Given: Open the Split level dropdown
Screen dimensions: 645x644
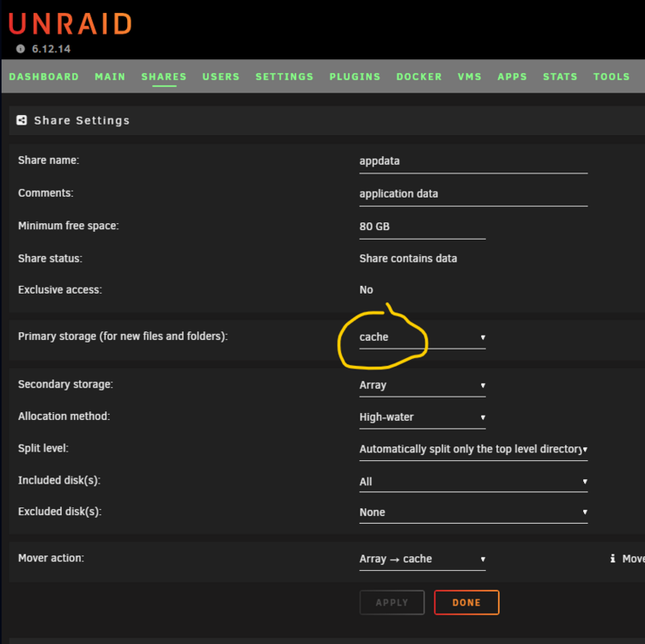Looking at the screenshot, I should pos(473,449).
